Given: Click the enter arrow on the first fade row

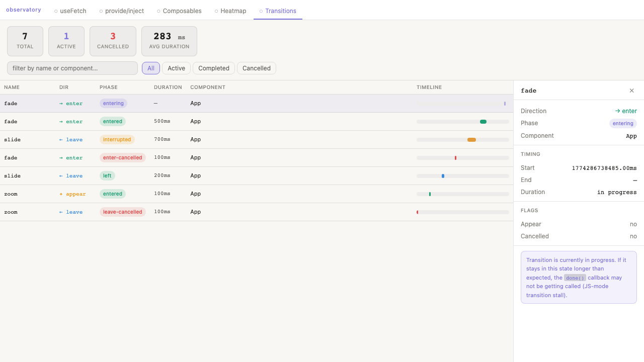Looking at the screenshot, I should (x=61, y=103).
